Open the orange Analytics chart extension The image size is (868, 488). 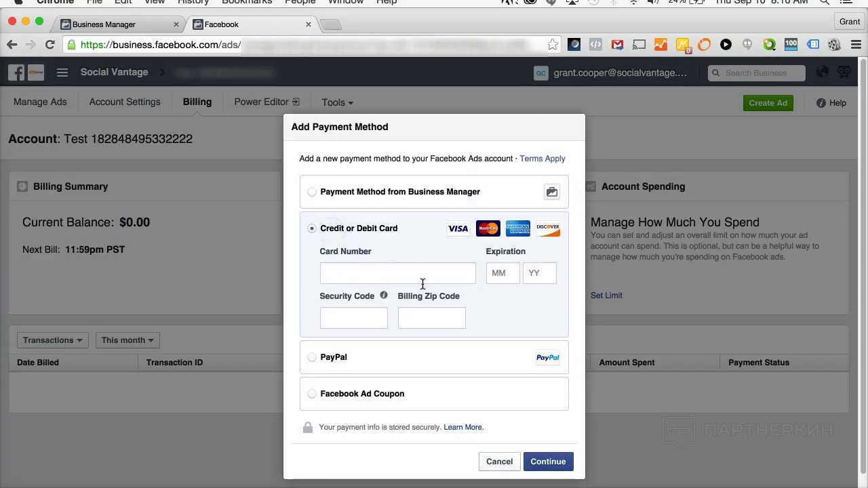(660, 45)
